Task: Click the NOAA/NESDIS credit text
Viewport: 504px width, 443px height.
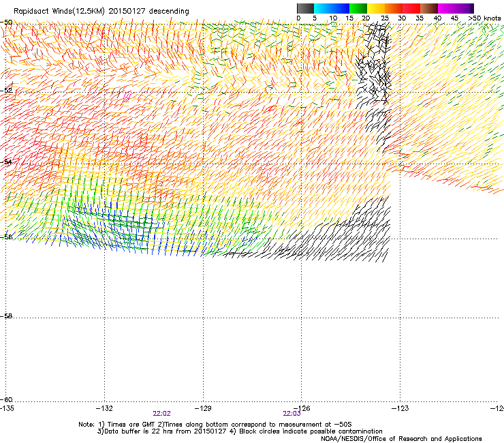Action: coord(401,439)
